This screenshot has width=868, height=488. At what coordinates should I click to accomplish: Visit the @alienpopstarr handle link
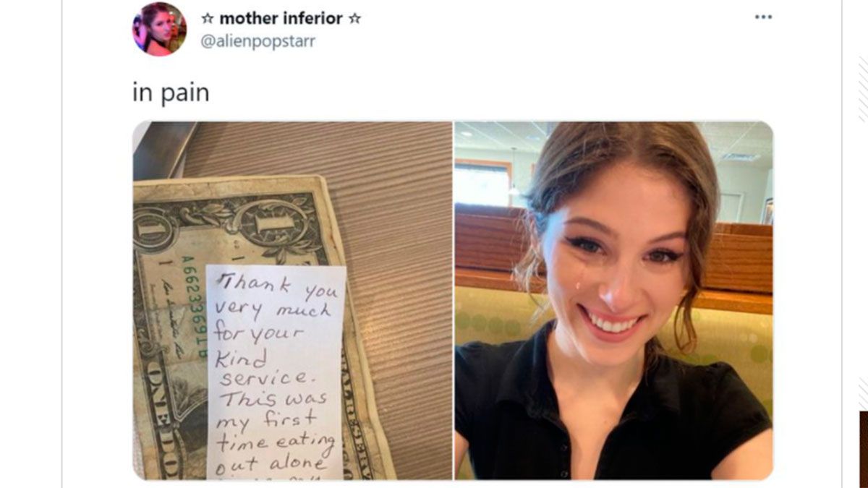click(x=258, y=41)
